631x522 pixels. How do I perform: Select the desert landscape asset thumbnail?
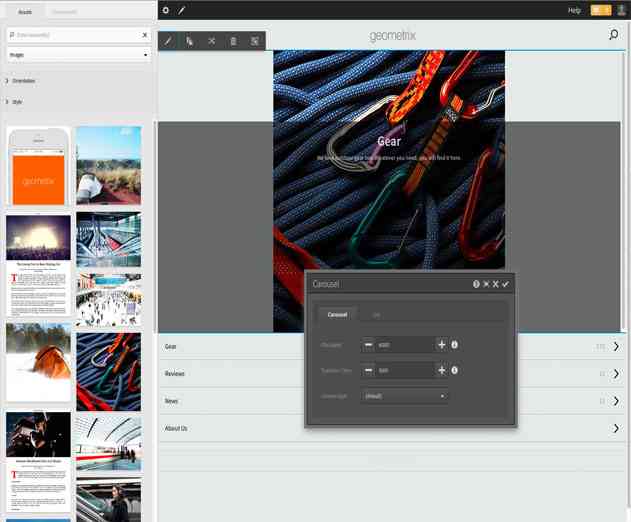click(x=109, y=165)
